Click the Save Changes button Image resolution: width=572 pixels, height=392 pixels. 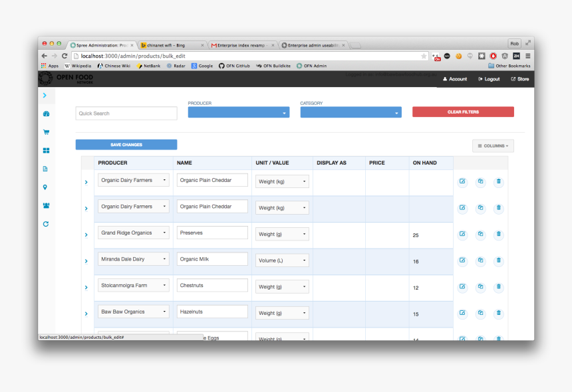(126, 145)
